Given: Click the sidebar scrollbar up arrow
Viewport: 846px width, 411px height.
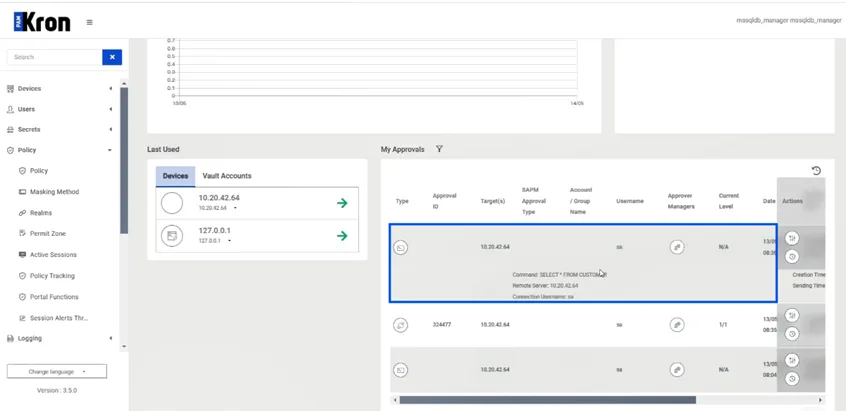Looking at the screenshot, I should click(124, 84).
